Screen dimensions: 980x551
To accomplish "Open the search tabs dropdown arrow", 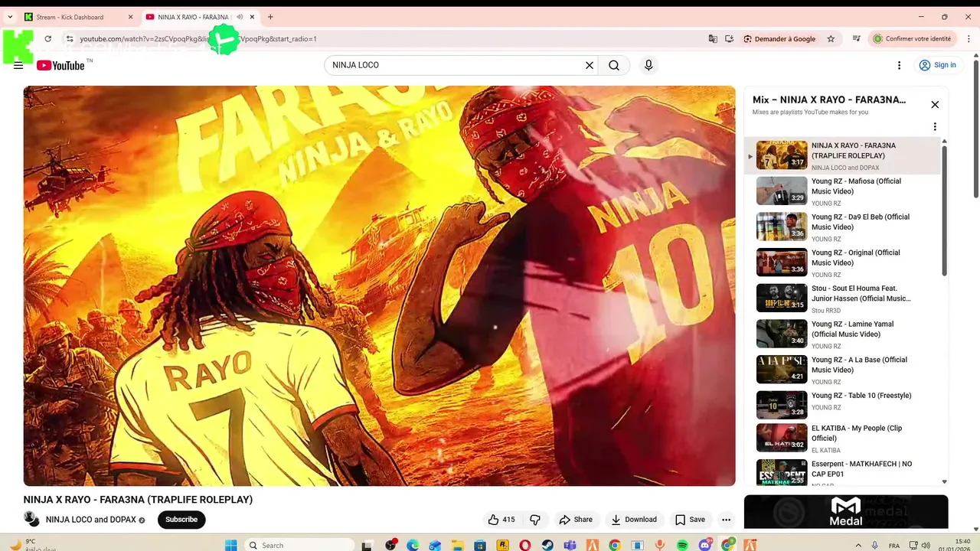I will pyautogui.click(x=11, y=17).
